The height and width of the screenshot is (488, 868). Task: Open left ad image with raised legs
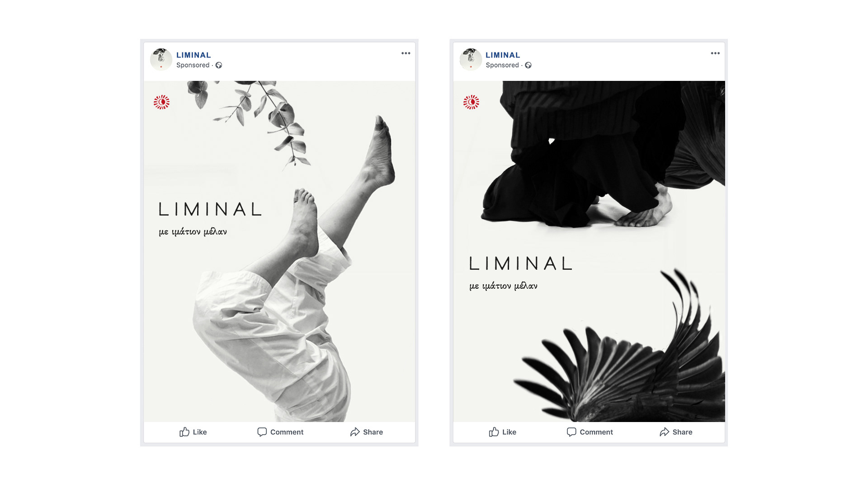tap(279, 251)
